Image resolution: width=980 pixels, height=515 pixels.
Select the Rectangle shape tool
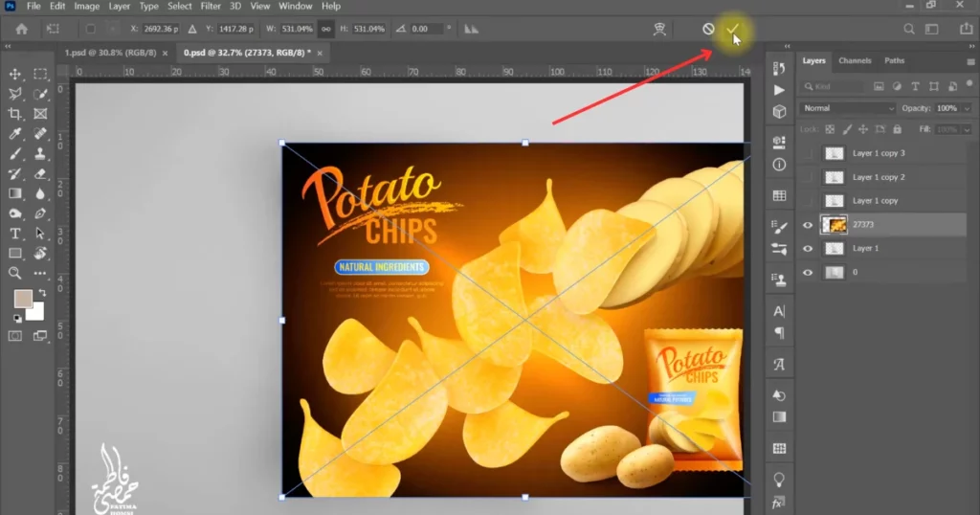tap(15, 253)
